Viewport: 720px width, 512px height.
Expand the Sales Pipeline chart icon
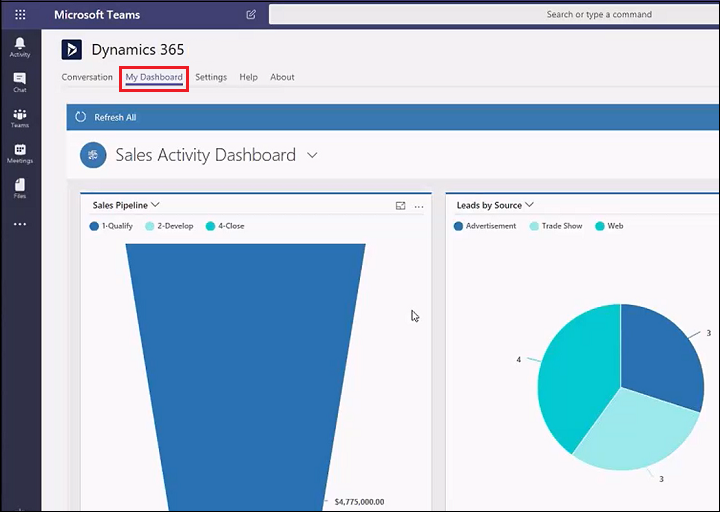click(400, 206)
